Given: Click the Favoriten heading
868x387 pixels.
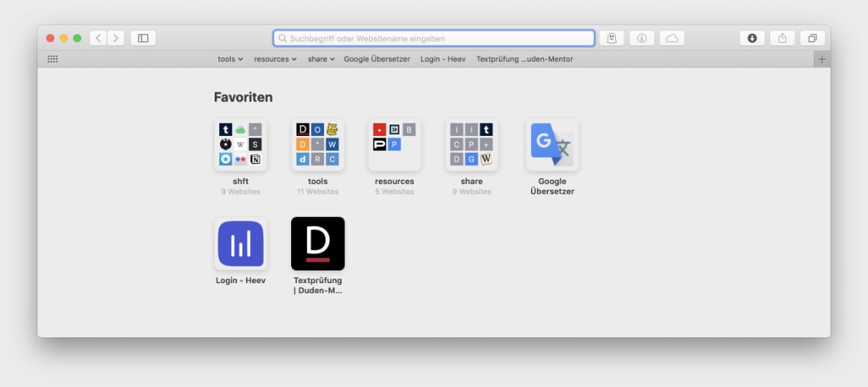Looking at the screenshot, I should [243, 97].
